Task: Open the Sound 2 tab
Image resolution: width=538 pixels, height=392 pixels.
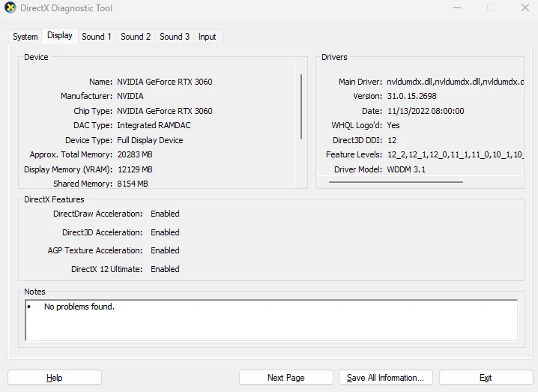Action: pos(136,37)
